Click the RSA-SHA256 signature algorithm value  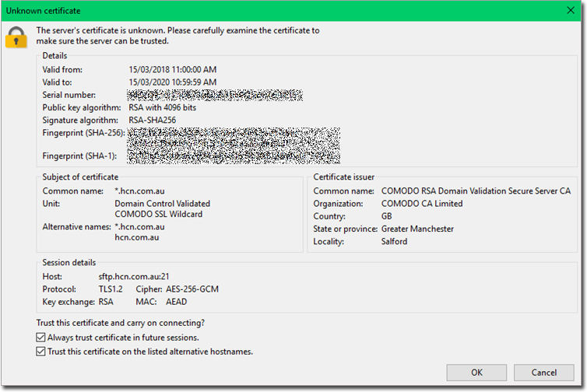(151, 120)
